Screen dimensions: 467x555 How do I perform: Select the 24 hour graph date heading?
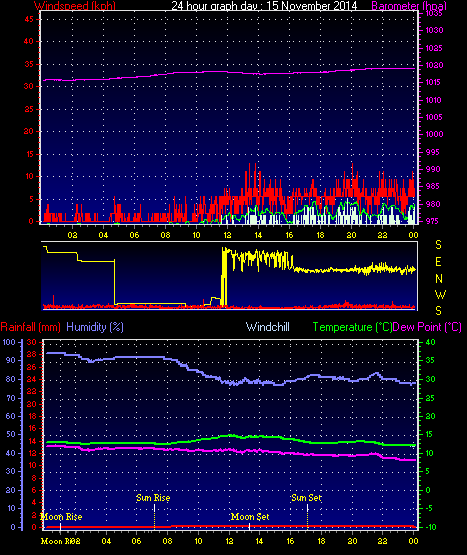(264, 6)
